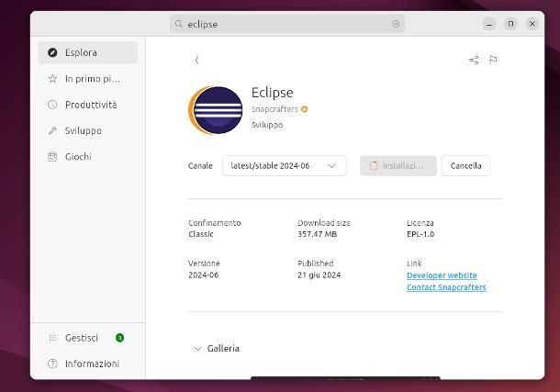560x392 pixels.
Task: Minimize the App Center window
Action: pos(489,24)
